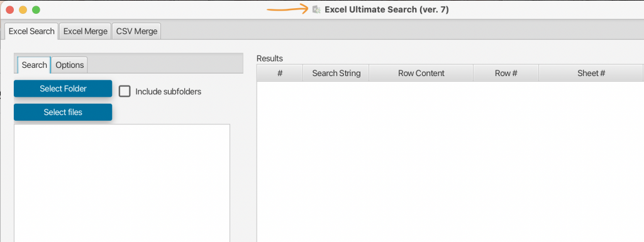The width and height of the screenshot is (644, 242).
Task: Click the Row Content column header
Action: [421, 73]
